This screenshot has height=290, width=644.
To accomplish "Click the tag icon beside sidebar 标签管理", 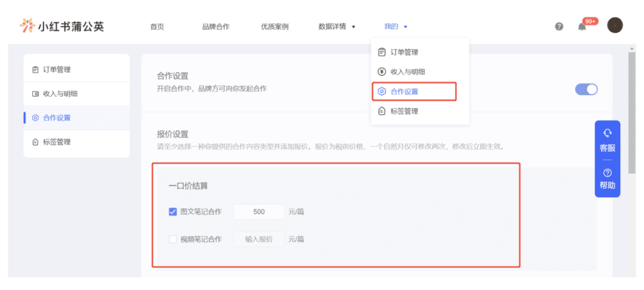I will [x=35, y=142].
